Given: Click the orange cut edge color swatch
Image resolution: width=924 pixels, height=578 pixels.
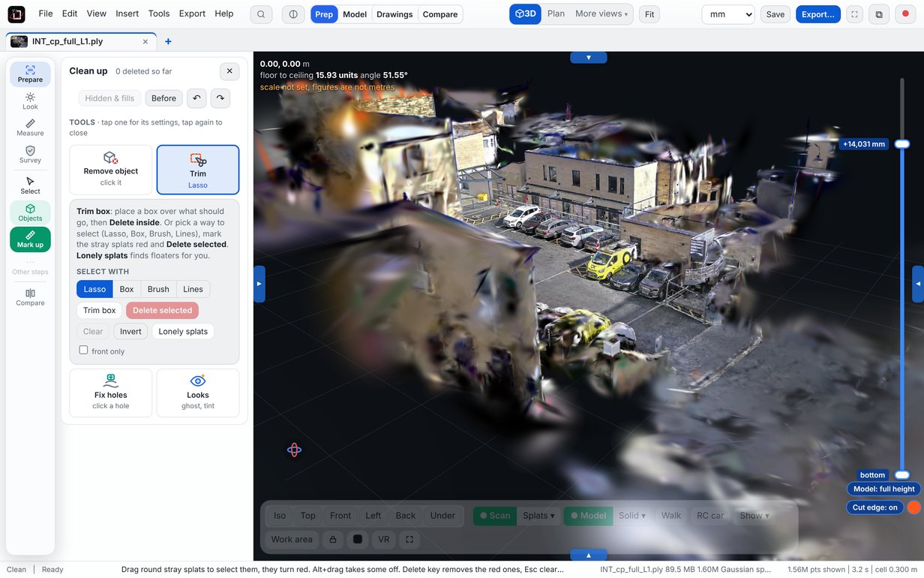Looking at the screenshot, I should [913, 507].
